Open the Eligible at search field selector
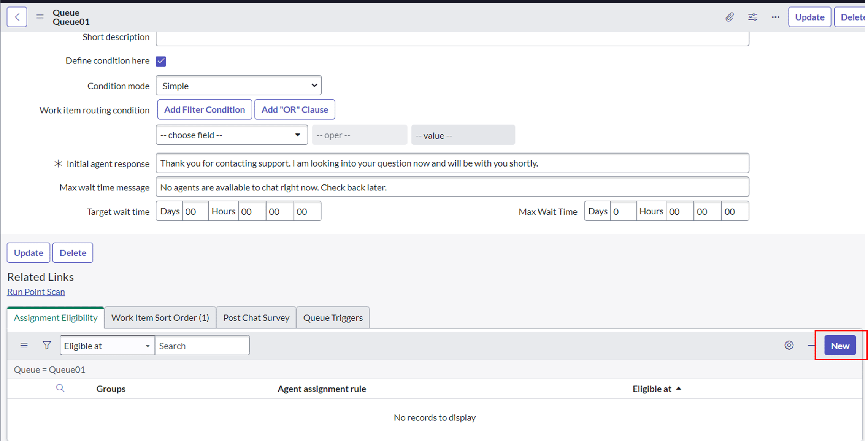868x441 pixels. point(107,345)
